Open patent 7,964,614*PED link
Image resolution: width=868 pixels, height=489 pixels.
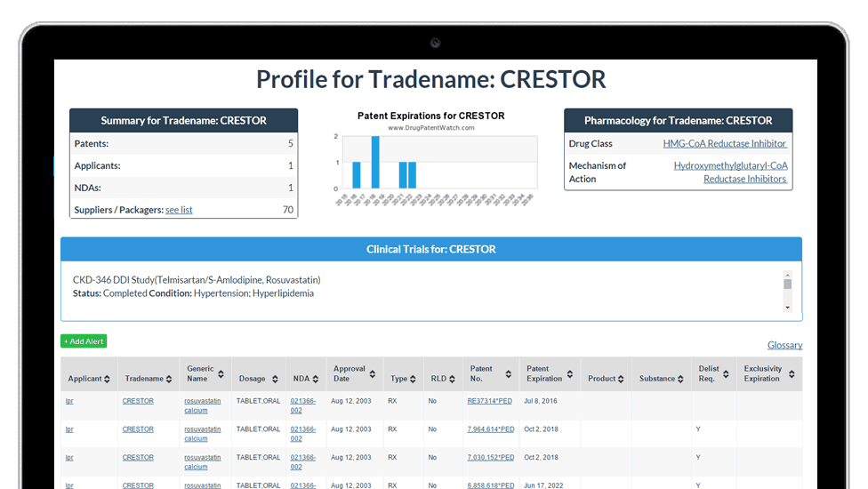(x=490, y=429)
